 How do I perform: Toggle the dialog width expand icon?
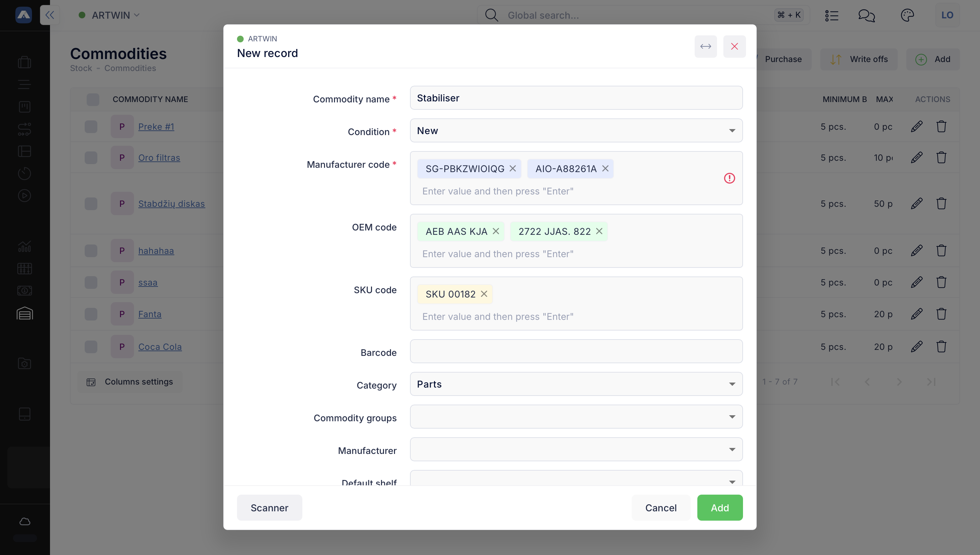click(x=705, y=46)
